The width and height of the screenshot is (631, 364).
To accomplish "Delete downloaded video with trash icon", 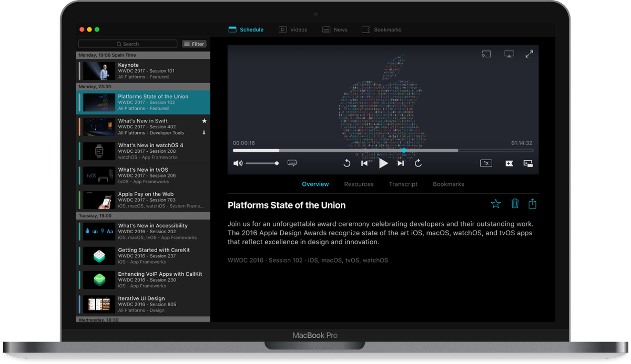I will [x=515, y=204].
